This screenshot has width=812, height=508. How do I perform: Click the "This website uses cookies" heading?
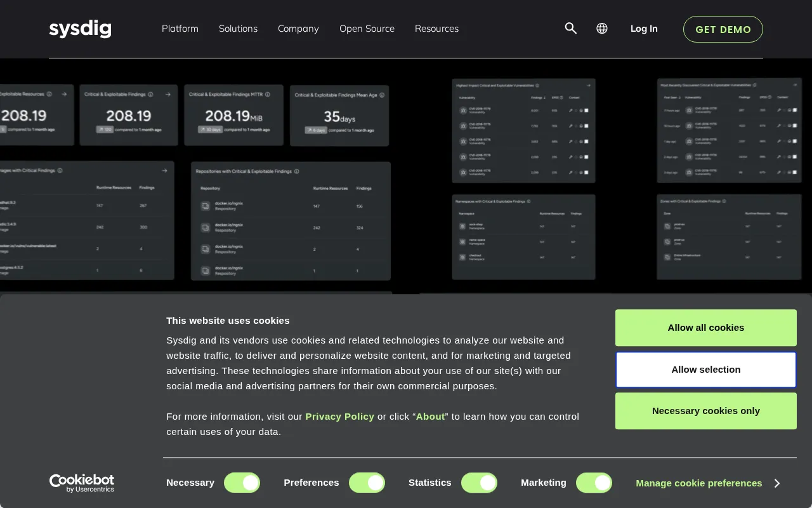coord(228,321)
